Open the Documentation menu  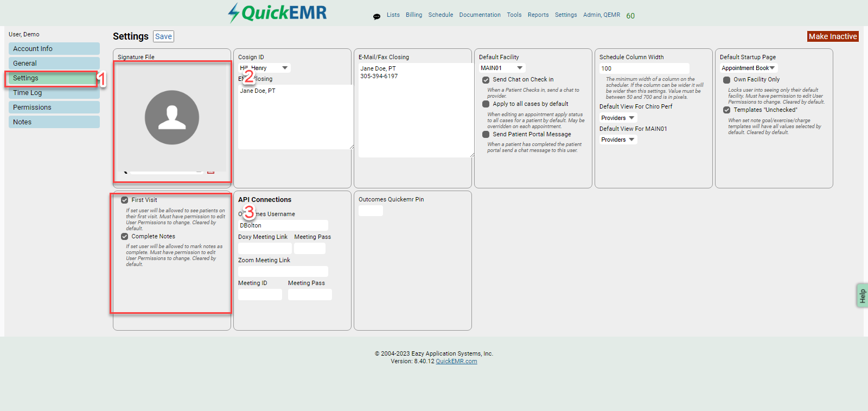point(480,15)
